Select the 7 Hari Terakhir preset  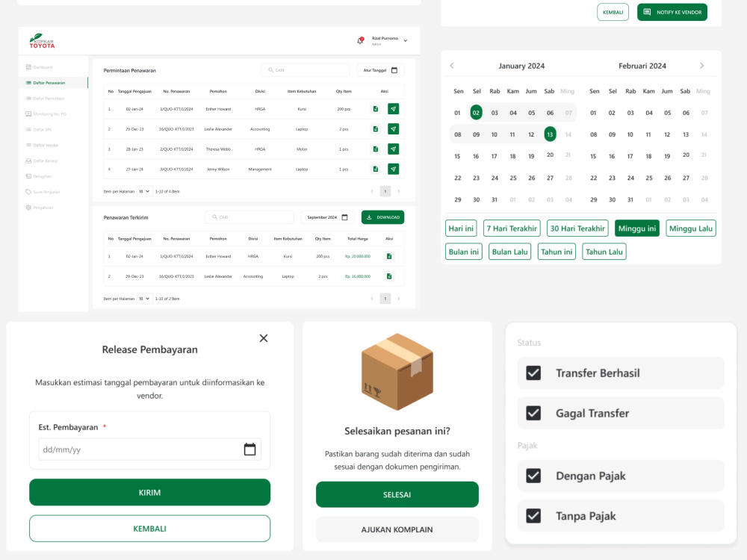[x=512, y=228]
